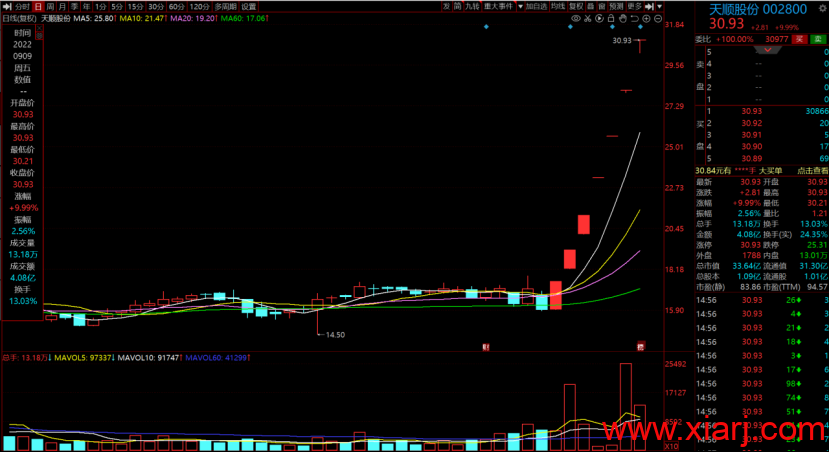Click the 点击查看 link

point(813,171)
